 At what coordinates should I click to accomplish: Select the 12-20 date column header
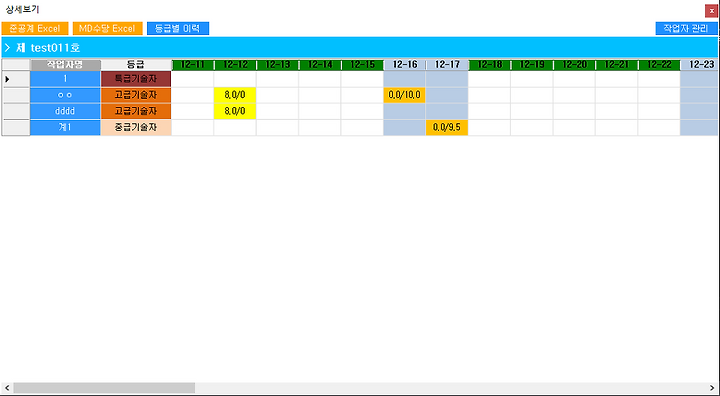[574, 65]
